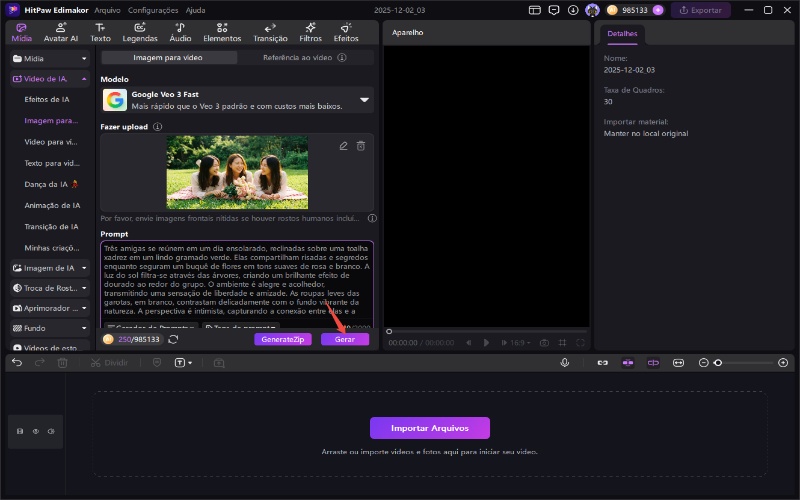The image size is (800, 500).
Task: Open the Avatar AI toolbar section
Action: [x=60, y=32]
